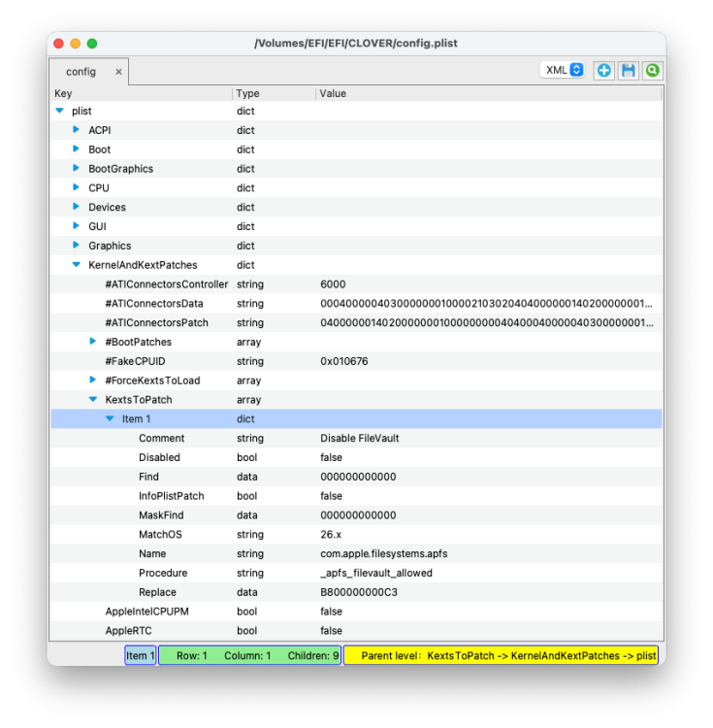Select the MatchOS key
The image size is (713, 728).
click(x=160, y=535)
